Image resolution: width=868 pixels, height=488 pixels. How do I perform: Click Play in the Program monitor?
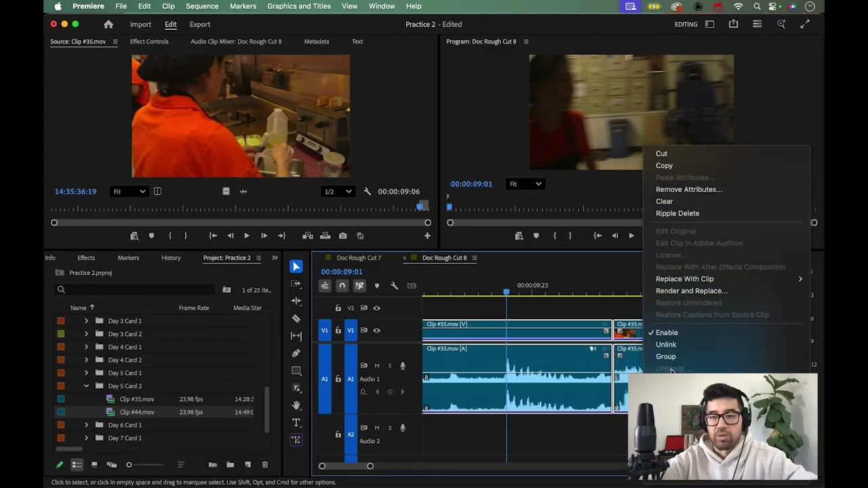tap(631, 236)
